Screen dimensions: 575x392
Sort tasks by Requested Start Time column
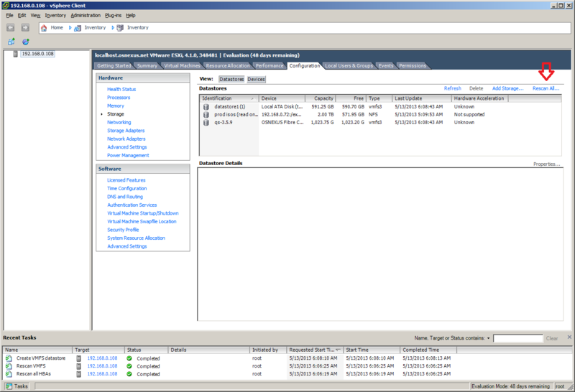pyautogui.click(x=315, y=350)
